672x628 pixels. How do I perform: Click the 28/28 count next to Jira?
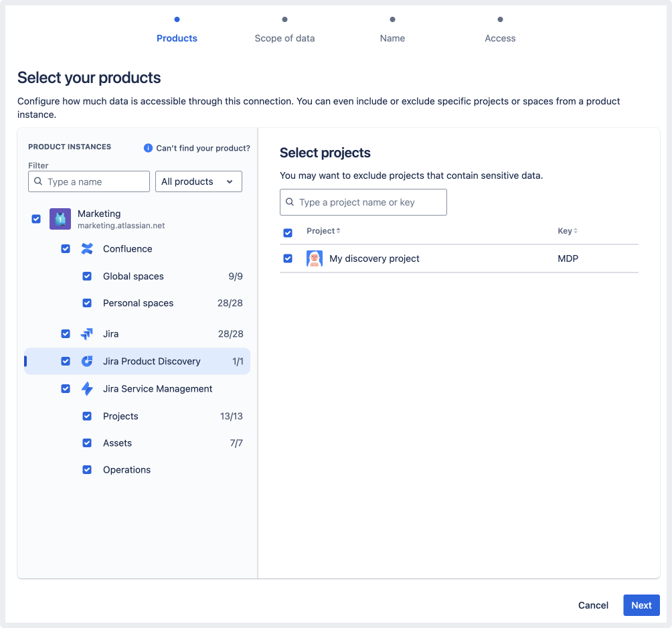230,334
